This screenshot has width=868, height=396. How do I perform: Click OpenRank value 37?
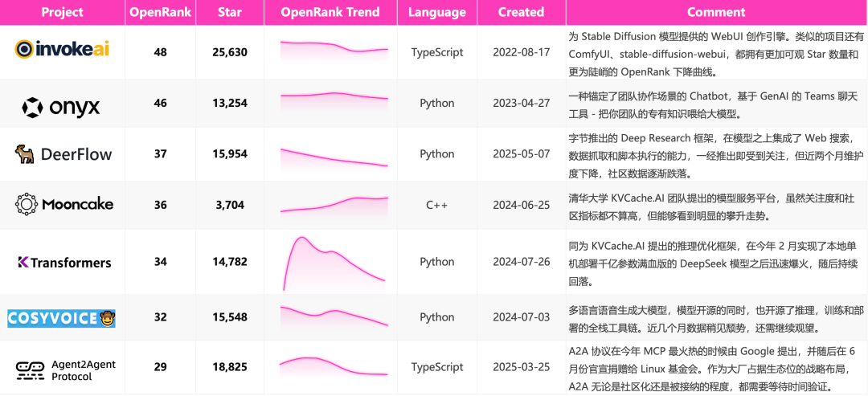click(x=161, y=153)
